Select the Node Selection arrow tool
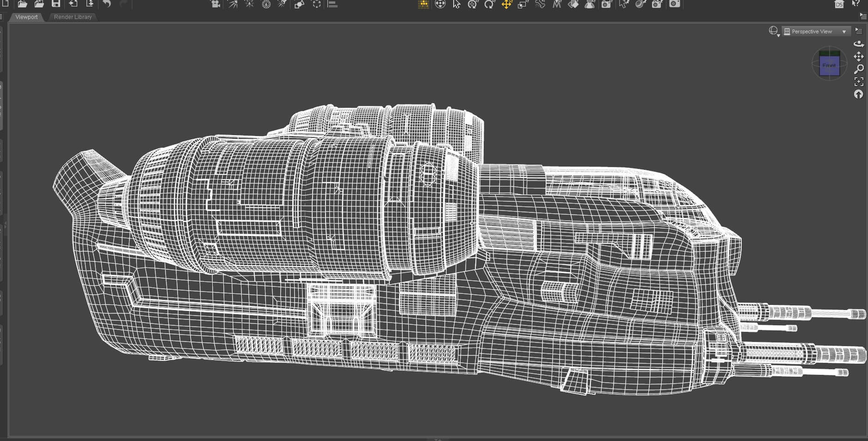This screenshot has width=868, height=441. [456, 4]
